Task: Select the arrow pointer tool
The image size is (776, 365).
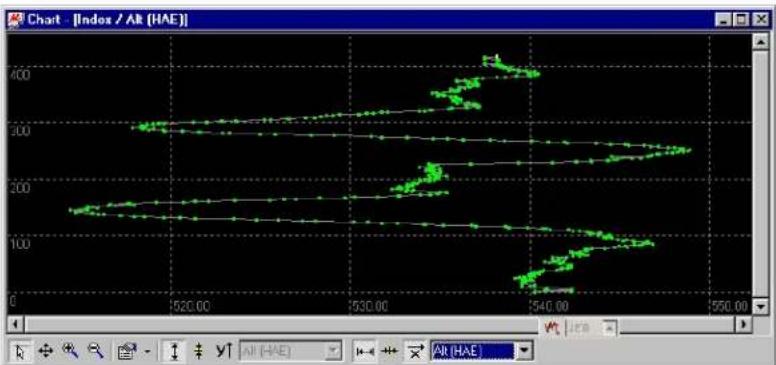Action: coord(20,352)
